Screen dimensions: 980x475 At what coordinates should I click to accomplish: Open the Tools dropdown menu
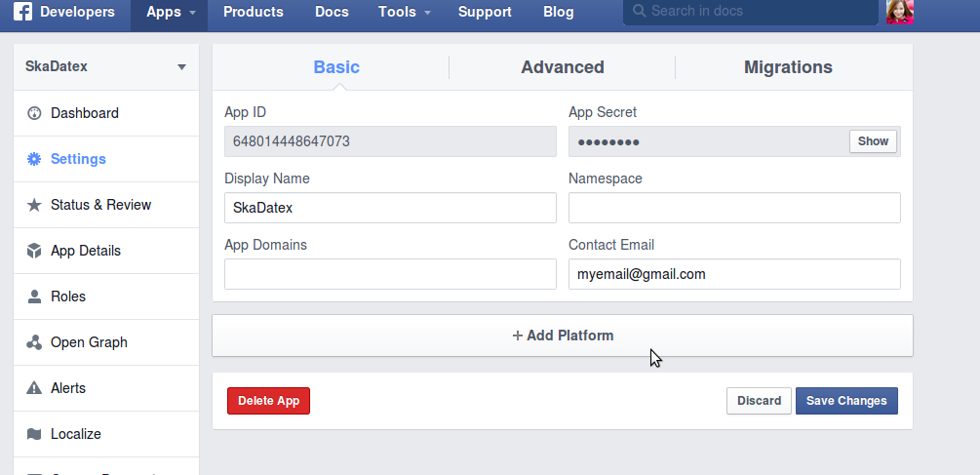click(405, 13)
